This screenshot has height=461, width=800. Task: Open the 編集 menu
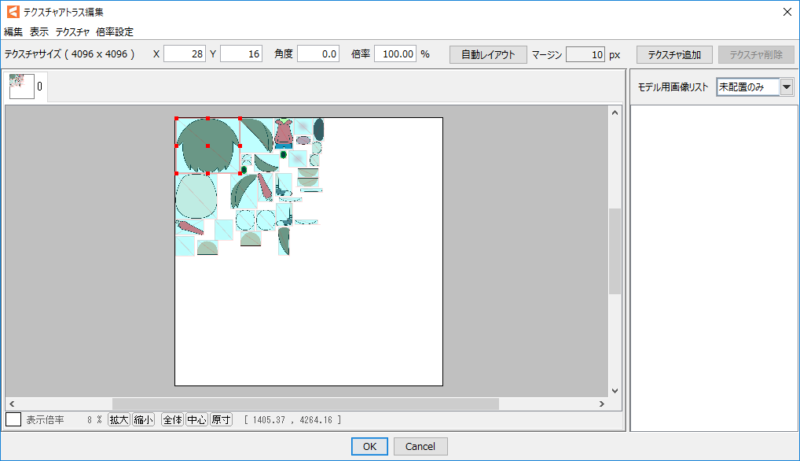tap(13, 32)
